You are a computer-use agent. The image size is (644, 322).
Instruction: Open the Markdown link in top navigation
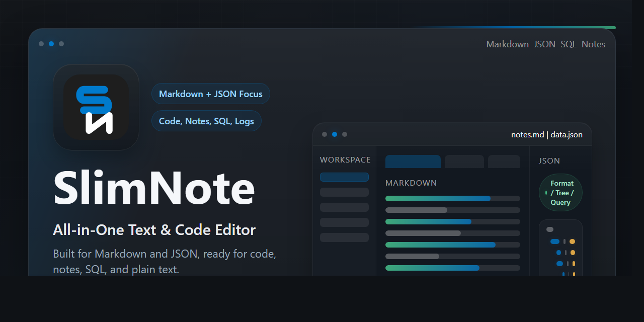tap(507, 44)
